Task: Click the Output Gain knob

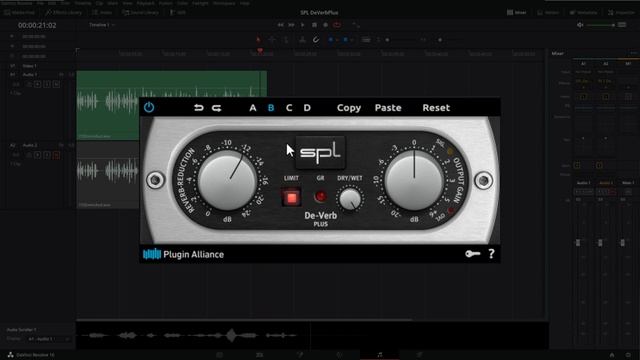Action: click(414, 181)
